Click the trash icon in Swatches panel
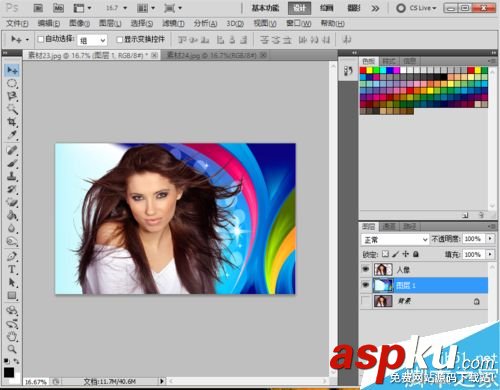 point(481,215)
